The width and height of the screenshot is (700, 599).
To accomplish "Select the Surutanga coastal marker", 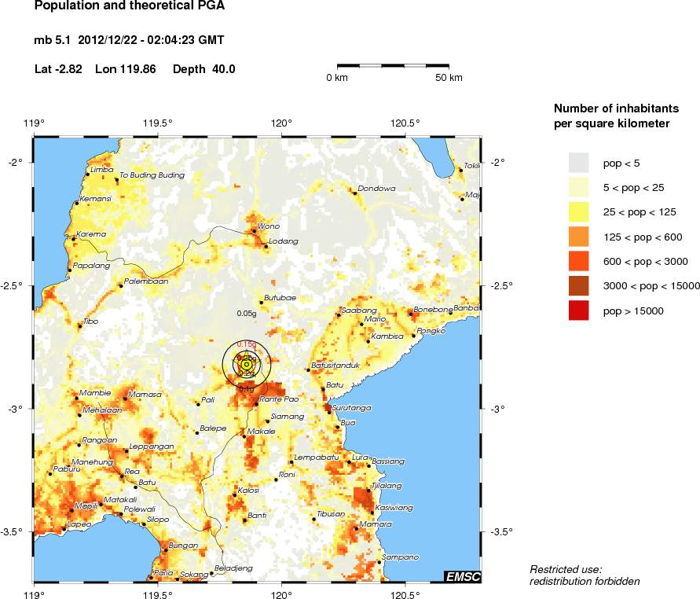I will click(329, 412).
